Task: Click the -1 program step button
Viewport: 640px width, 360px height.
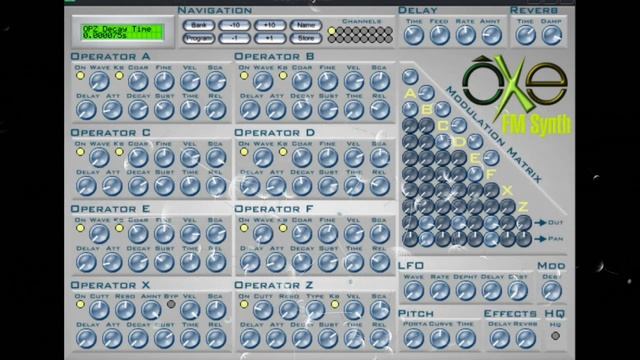Action: point(234,38)
